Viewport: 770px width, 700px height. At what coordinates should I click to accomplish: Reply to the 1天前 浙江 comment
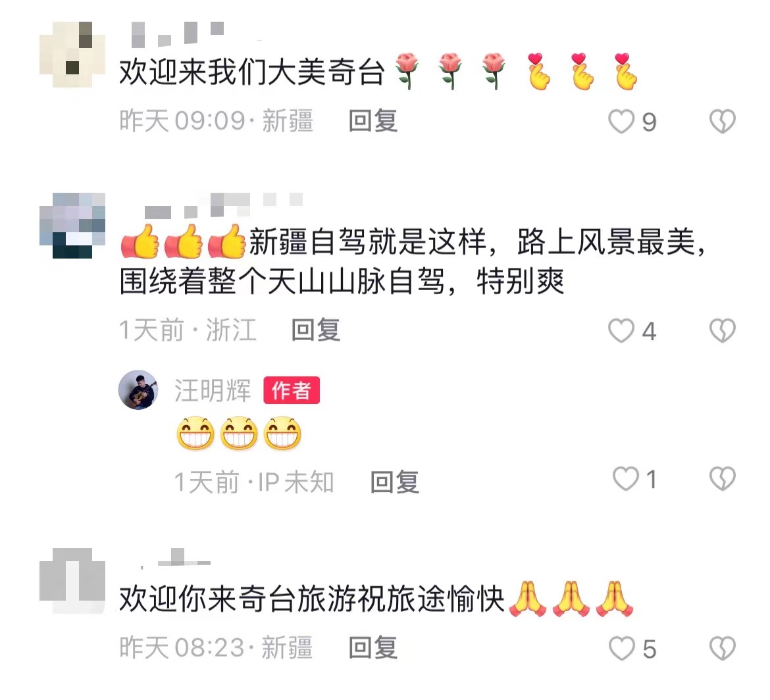pos(315,330)
